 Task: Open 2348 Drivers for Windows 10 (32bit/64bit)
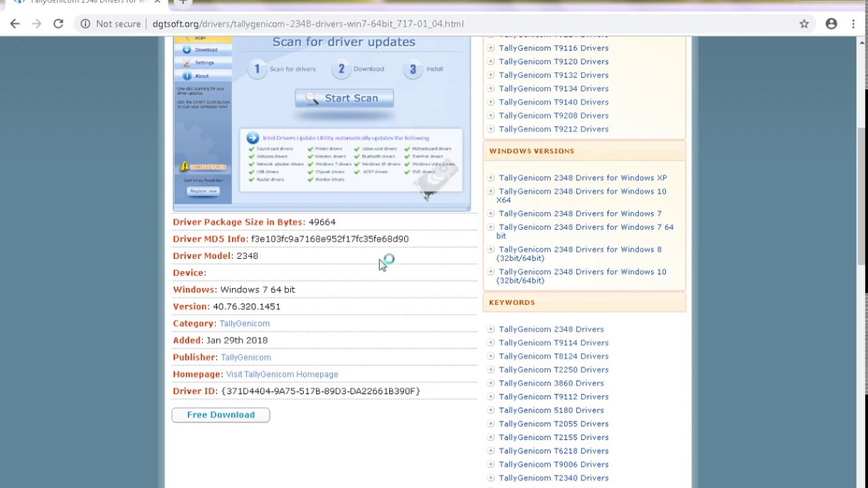pos(581,277)
